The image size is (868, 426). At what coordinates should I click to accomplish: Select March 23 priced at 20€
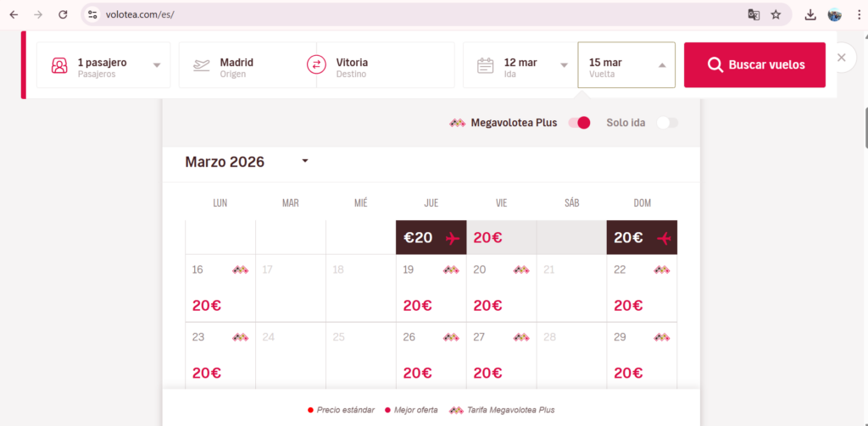pyautogui.click(x=220, y=356)
